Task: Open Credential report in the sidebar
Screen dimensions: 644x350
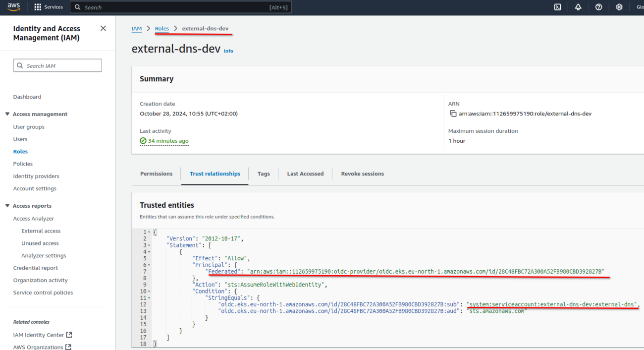Action: pos(36,268)
